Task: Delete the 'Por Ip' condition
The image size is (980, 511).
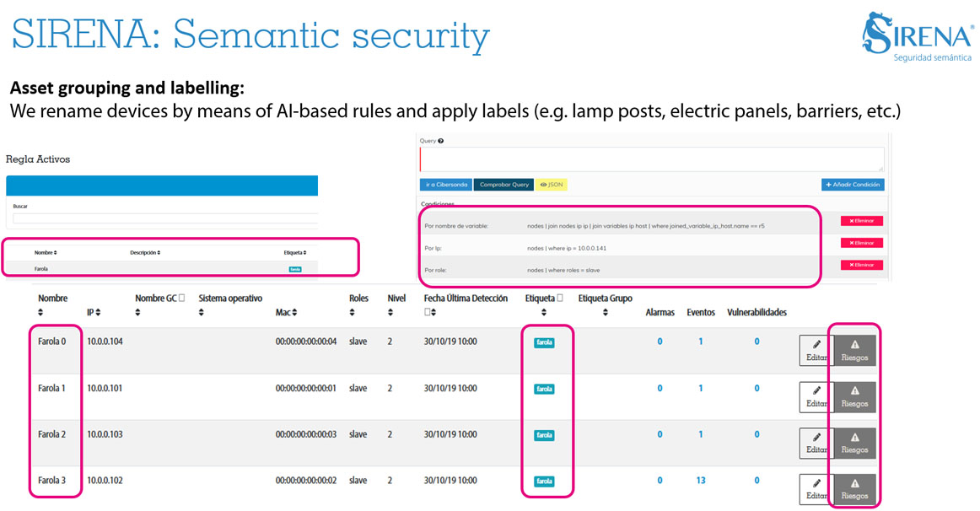Action: coord(861,243)
